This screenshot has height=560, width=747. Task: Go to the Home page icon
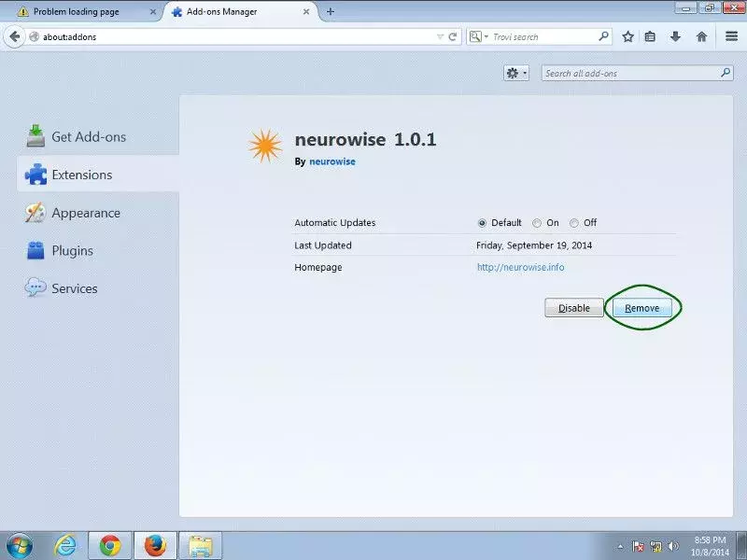[x=701, y=36]
